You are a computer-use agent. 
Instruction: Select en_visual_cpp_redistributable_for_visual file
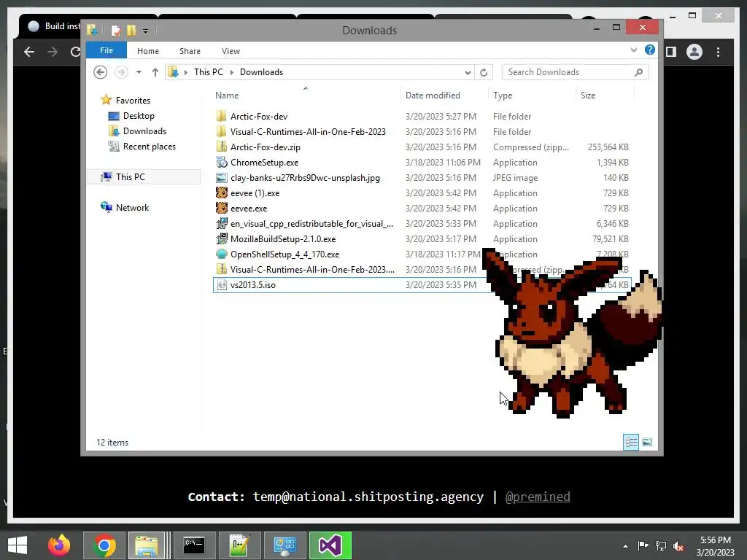pyautogui.click(x=311, y=223)
